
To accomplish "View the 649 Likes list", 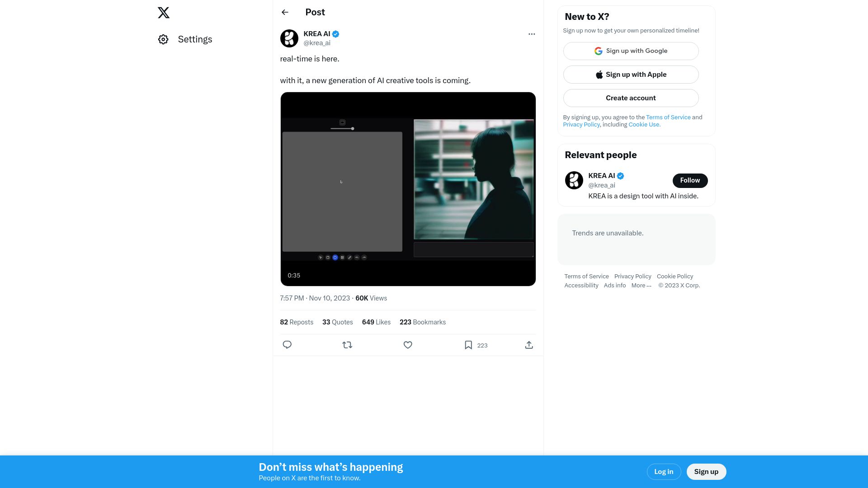I will pyautogui.click(x=376, y=322).
